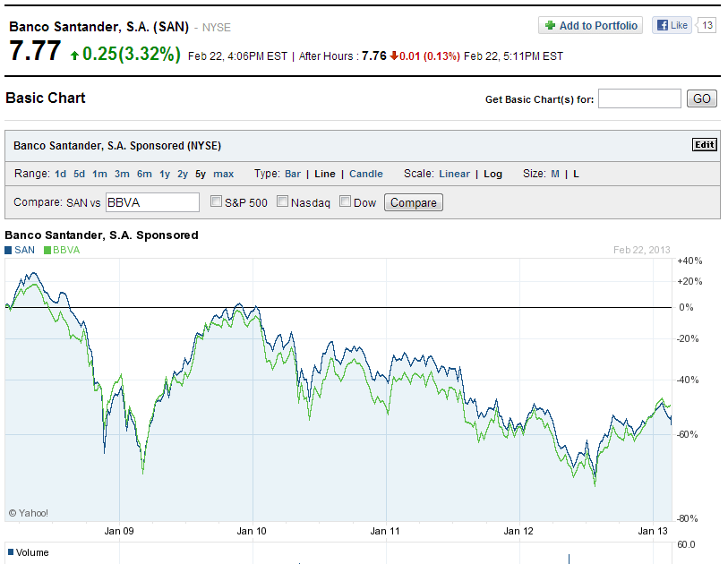Switch chart type to Candle
The height and width of the screenshot is (564, 728).
366,174
